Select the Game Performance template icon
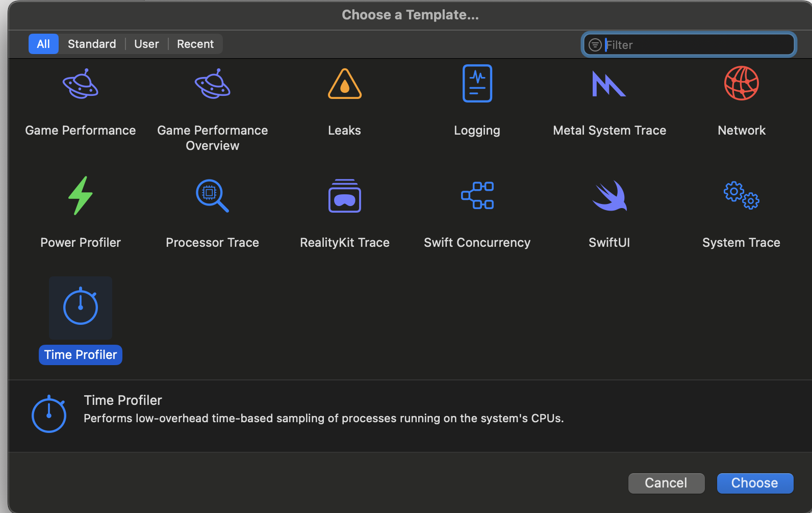Image resolution: width=812 pixels, height=513 pixels. click(x=81, y=84)
